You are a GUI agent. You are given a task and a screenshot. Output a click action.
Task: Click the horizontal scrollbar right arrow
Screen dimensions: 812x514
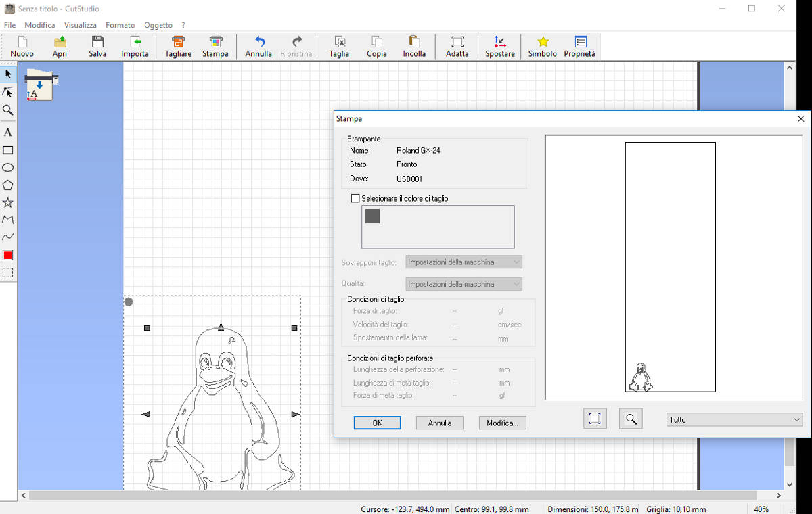coord(779,496)
